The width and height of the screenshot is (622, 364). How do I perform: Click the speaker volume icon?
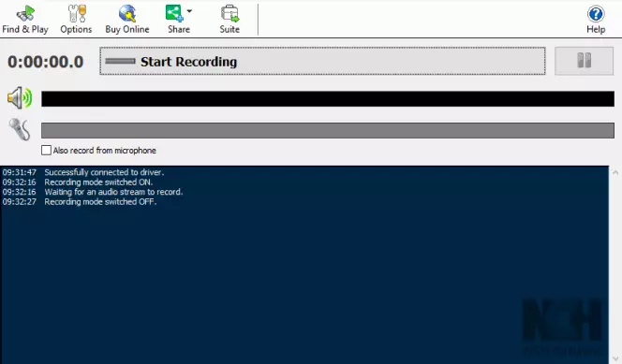(20, 98)
